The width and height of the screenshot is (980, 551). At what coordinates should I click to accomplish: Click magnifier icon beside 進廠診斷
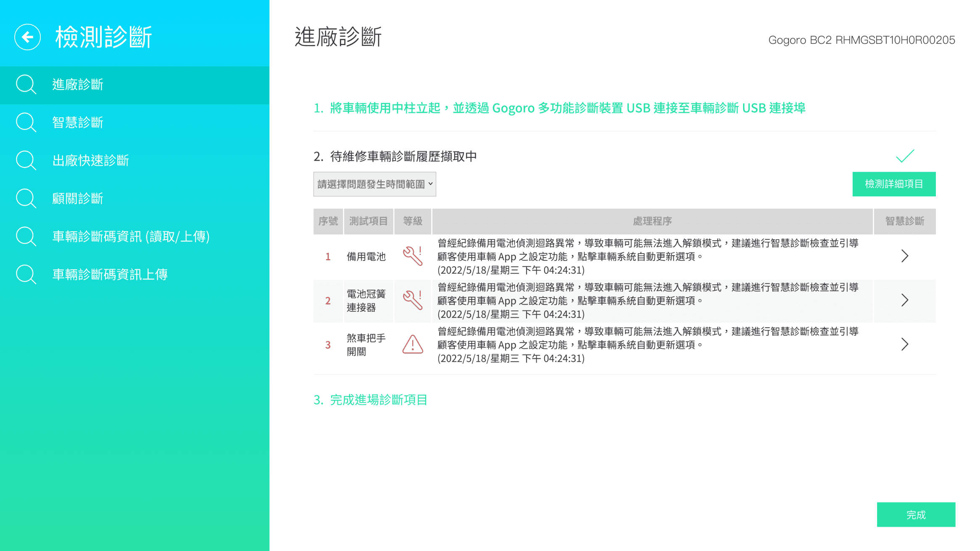(26, 85)
